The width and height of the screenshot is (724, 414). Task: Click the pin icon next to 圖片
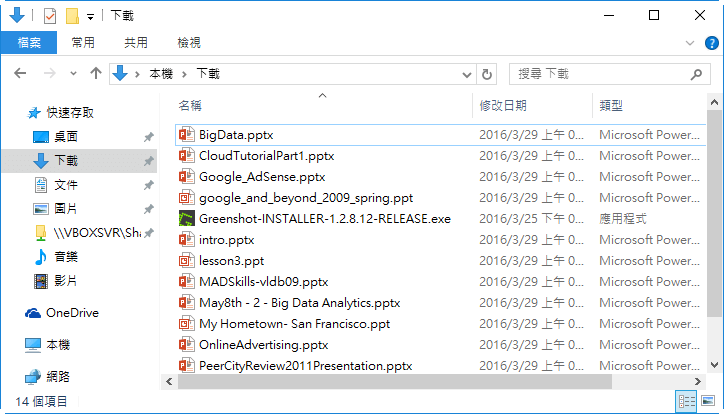(148, 209)
